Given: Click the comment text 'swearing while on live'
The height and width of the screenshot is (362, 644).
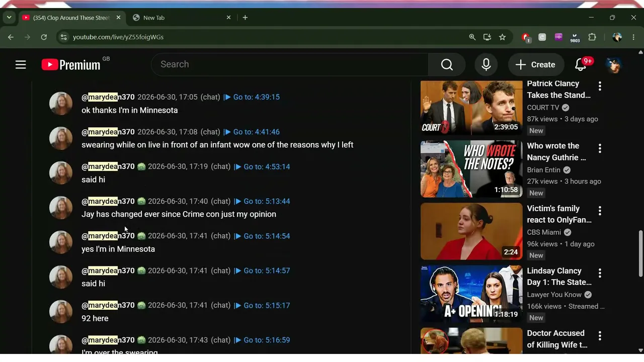Looking at the screenshot, I should (x=217, y=145).
